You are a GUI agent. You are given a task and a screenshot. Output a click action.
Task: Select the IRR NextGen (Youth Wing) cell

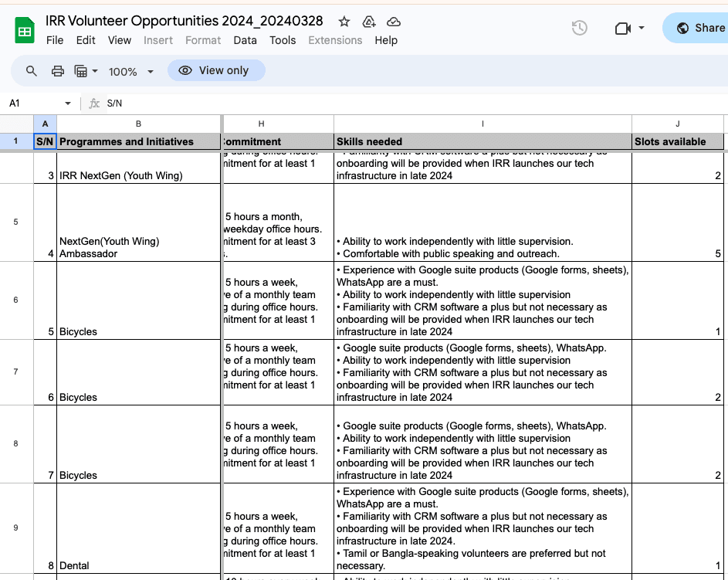[x=138, y=168]
